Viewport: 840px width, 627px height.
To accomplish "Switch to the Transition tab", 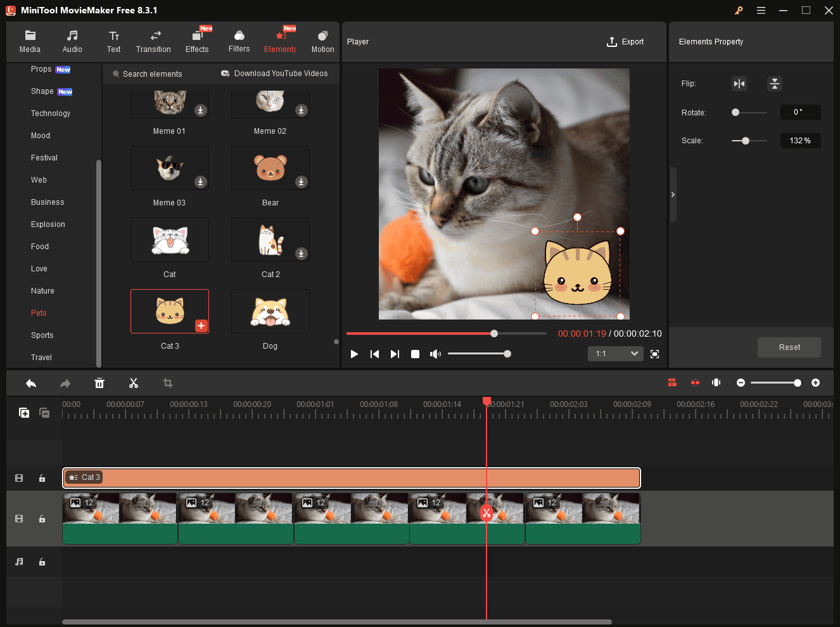I will coord(153,41).
